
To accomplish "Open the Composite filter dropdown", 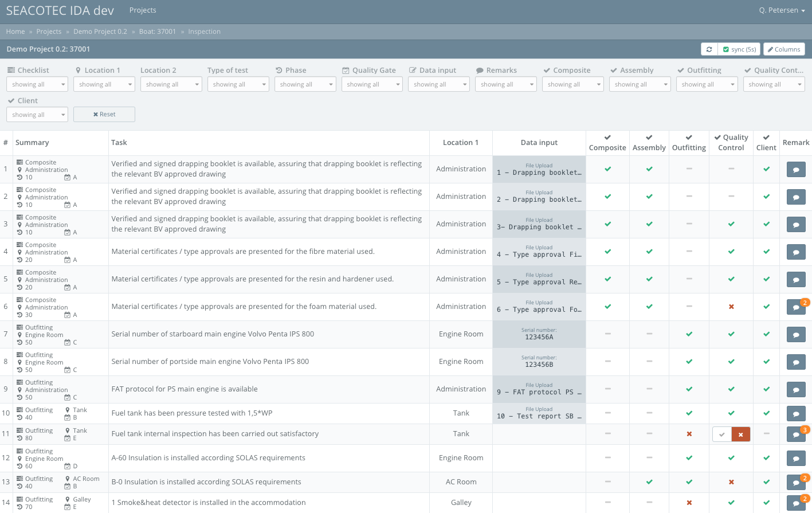I will [x=574, y=84].
